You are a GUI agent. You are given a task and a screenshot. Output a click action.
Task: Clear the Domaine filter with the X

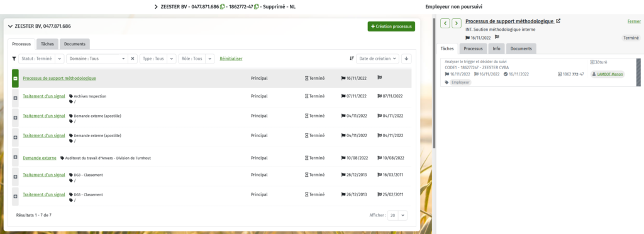click(x=132, y=58)
